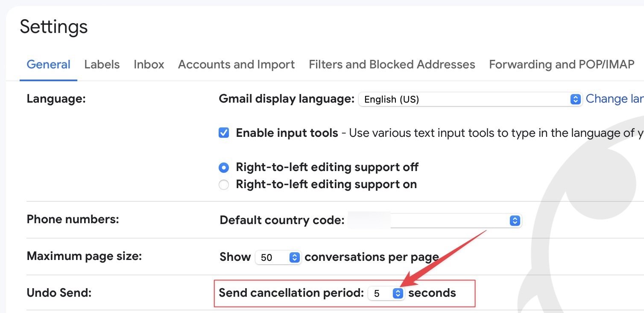Select Filters and Blocked Addresses tab
This screenshot has height=313, width=644.
(392, 65)
